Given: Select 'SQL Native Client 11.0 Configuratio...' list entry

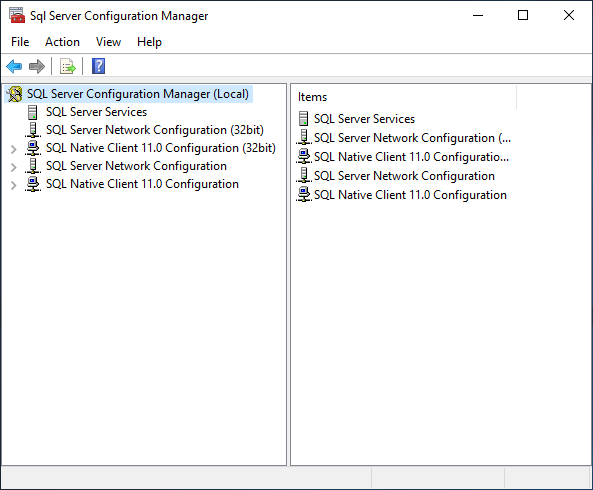Looking at the screenshot, I should (411, 157).
